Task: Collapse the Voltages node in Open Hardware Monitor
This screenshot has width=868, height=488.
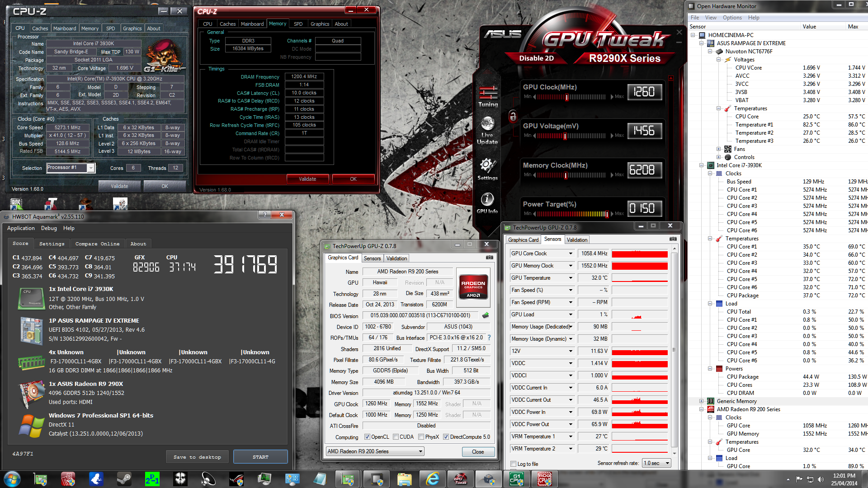Action: pos(718,60)
